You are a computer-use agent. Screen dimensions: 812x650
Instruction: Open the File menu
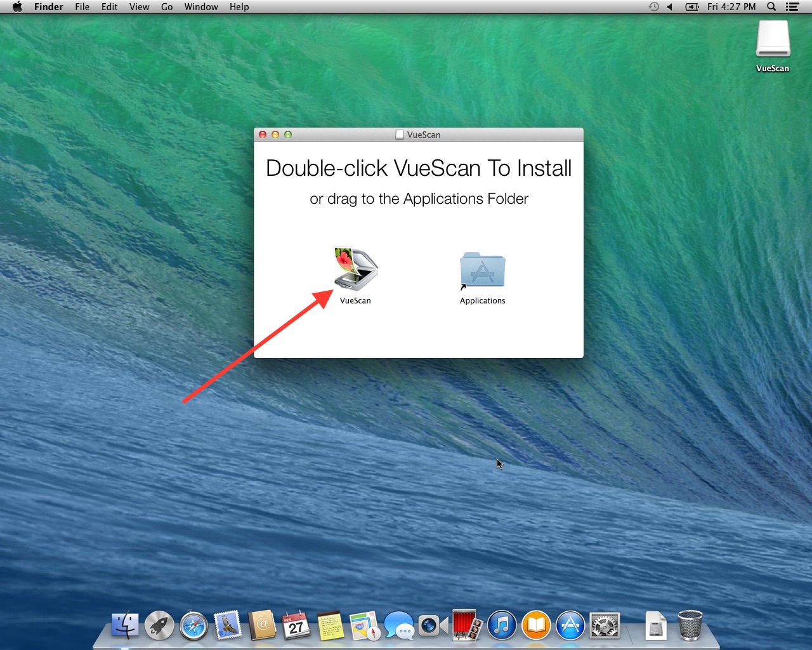[x=82, y=7]
